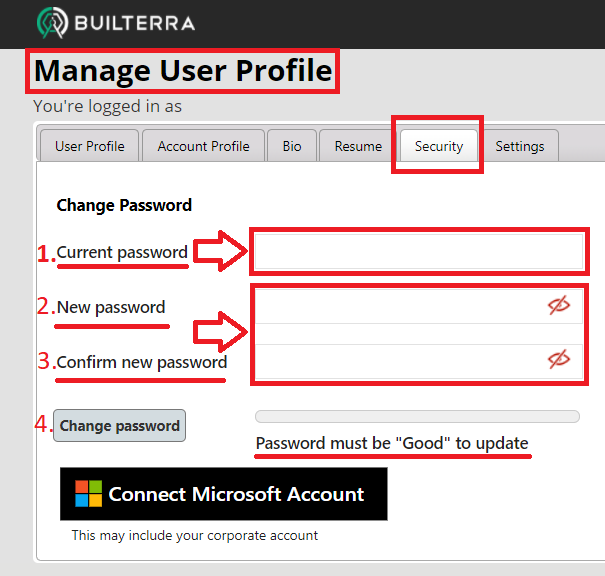Screen dimensions: 605x576
Task: Switch to the Account Profile tab
Action: pos(203,146)
